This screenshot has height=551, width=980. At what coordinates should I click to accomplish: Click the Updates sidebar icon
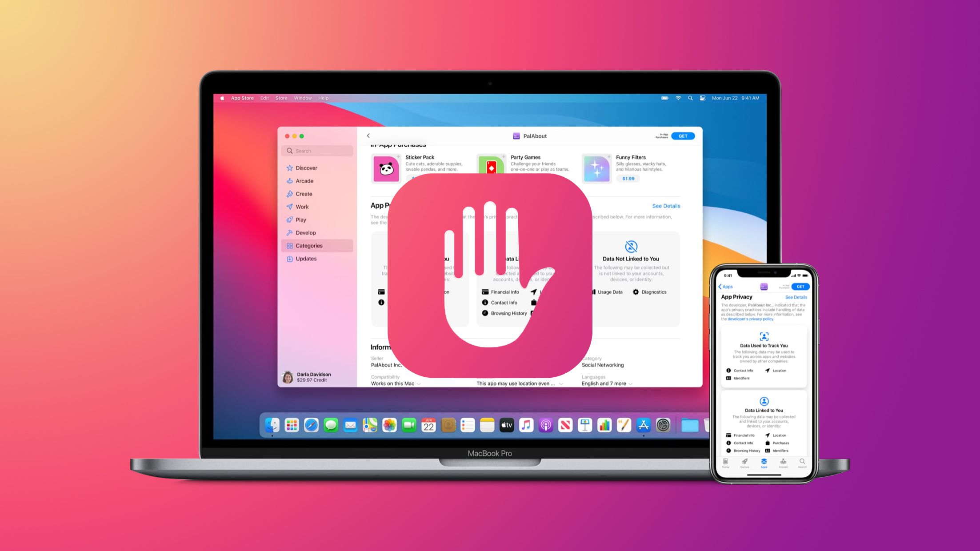(289, 258)
